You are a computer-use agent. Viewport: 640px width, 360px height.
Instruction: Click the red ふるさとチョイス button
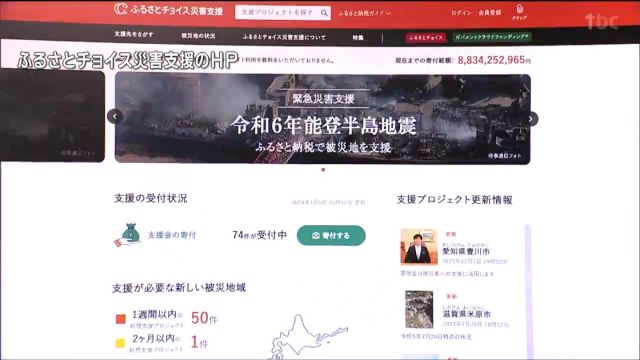[x=426, y=38]
